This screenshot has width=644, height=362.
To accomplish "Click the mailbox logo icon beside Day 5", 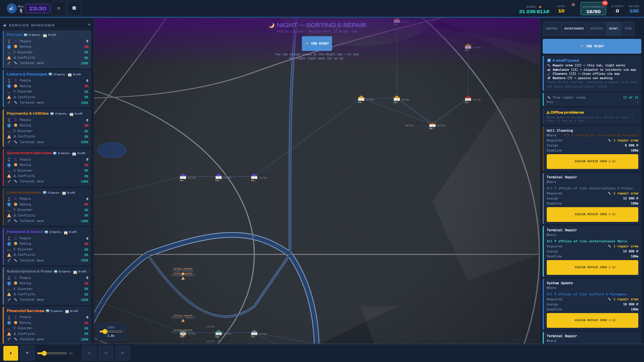I will [x=12, y=8].
